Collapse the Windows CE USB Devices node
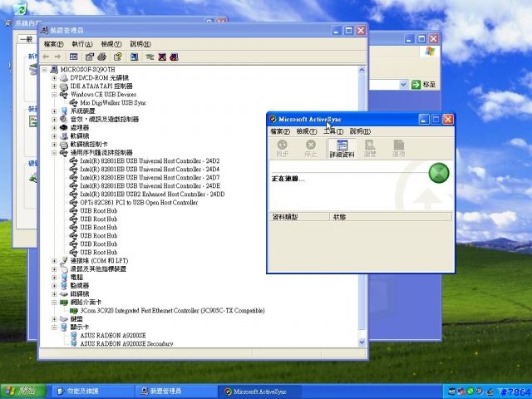This screenshot has height=399, width=532. coord(54,94)
